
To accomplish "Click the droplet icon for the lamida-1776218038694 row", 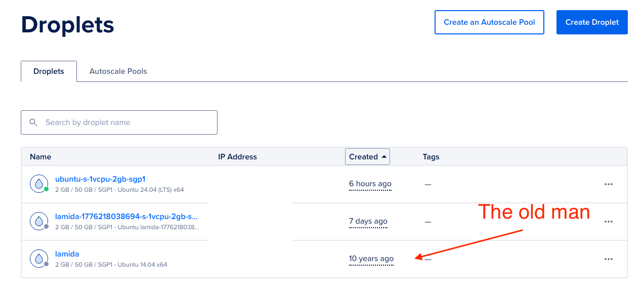I will [x=38, y=222].
